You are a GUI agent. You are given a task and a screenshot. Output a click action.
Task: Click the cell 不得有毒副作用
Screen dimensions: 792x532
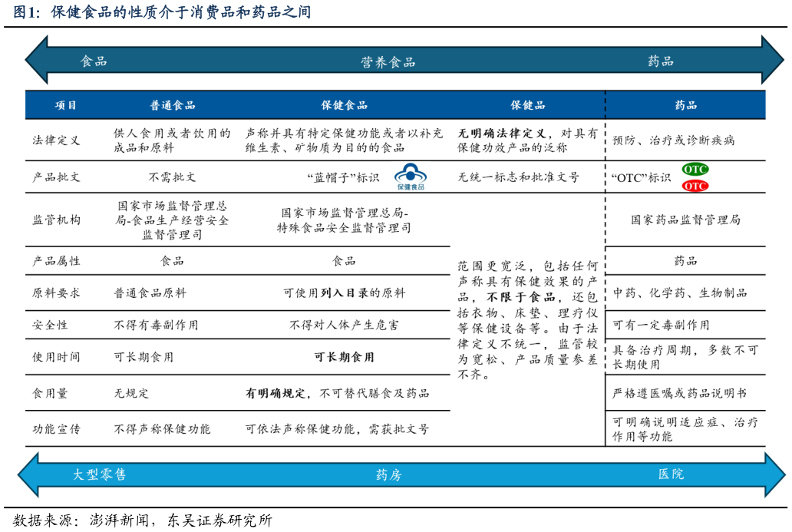coord(156,325)
